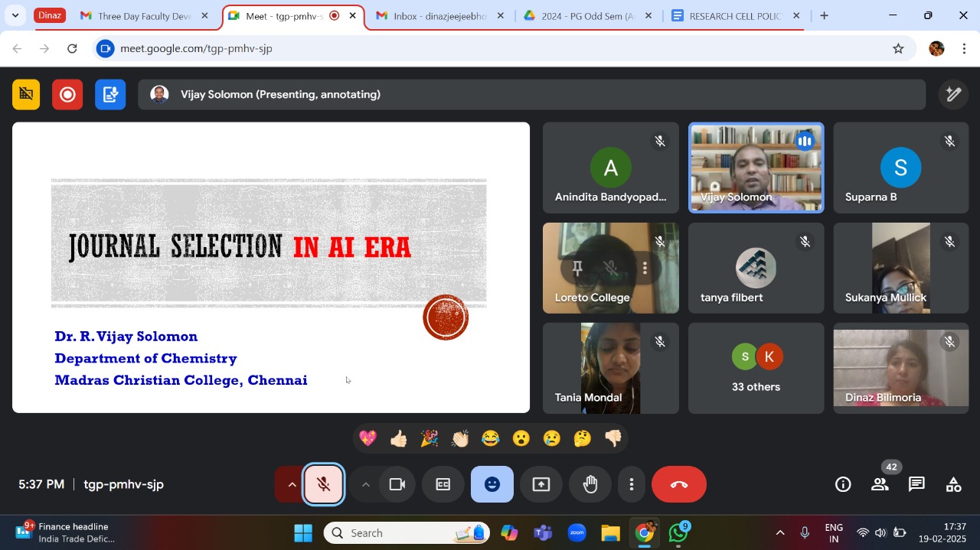980x550 pixels.
Task: Open the annotation pen tool
Action: point(953,94)
